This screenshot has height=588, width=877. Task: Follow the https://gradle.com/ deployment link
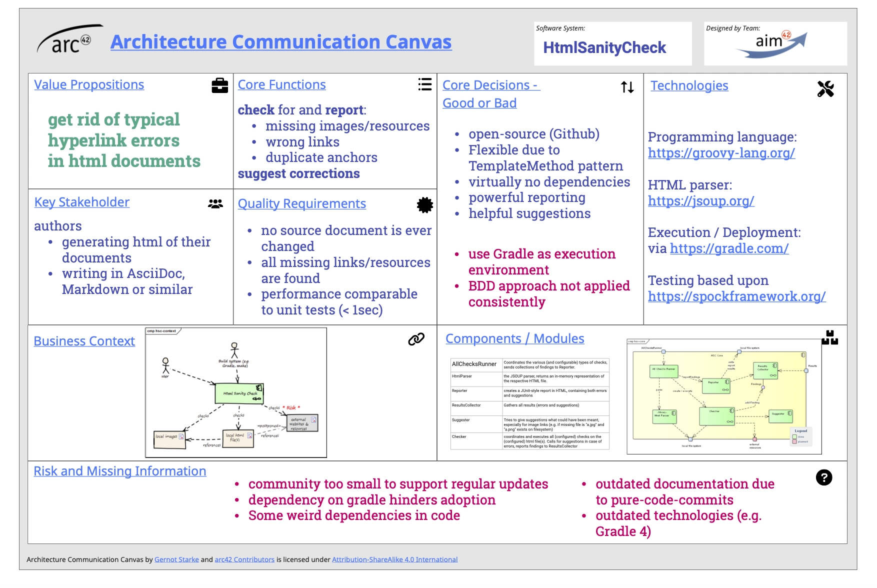click(x=729, y=247)
